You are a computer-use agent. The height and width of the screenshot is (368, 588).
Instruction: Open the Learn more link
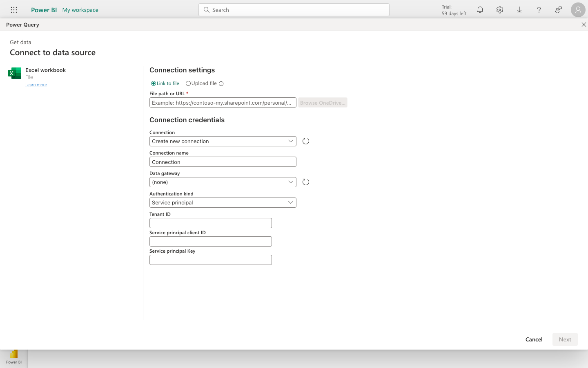click(x=36, y=85)
